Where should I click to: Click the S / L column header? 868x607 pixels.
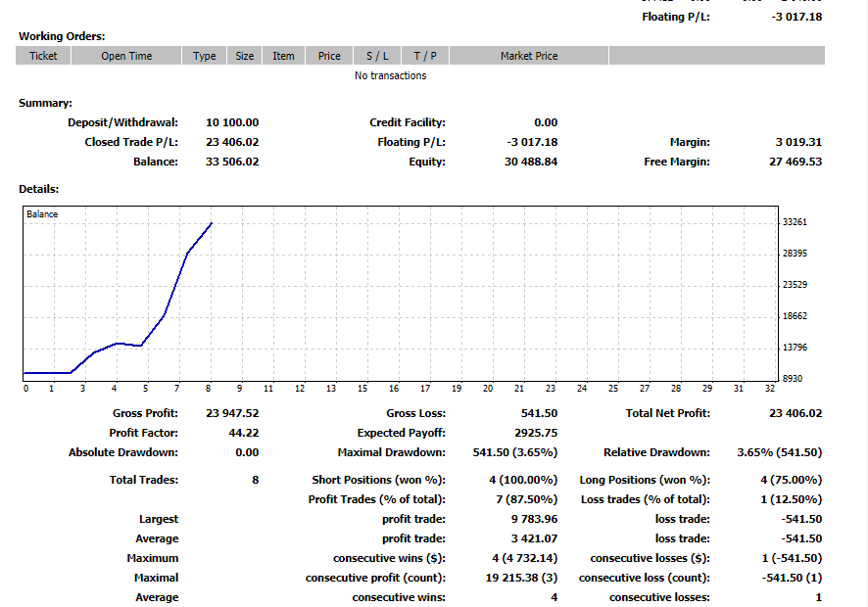tap(377, 56)
